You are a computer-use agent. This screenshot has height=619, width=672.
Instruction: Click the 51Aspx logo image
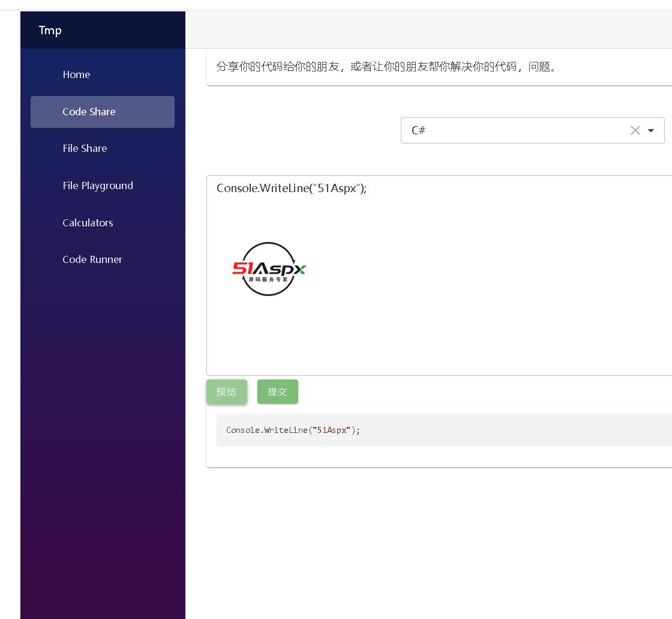(269, 269)
